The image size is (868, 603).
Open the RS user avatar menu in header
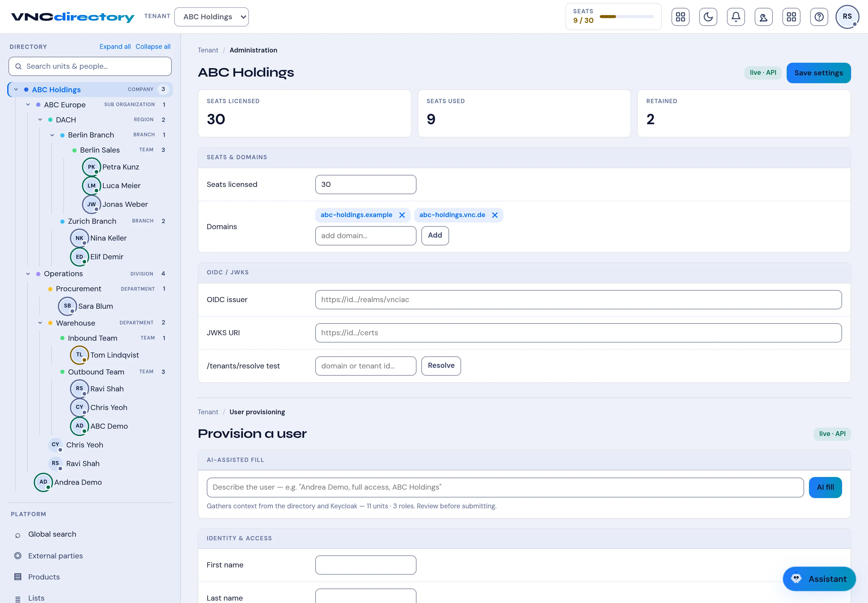[x=847, y=17]
